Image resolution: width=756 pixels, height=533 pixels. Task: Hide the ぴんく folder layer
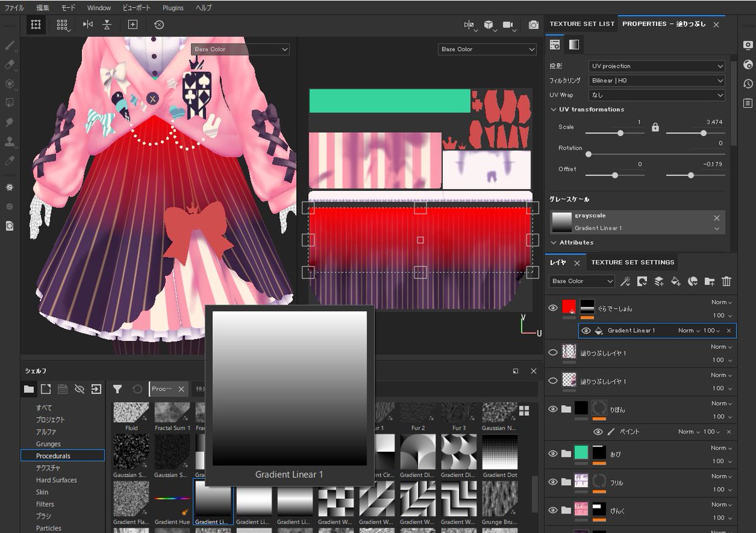click(x=553, y=510)
